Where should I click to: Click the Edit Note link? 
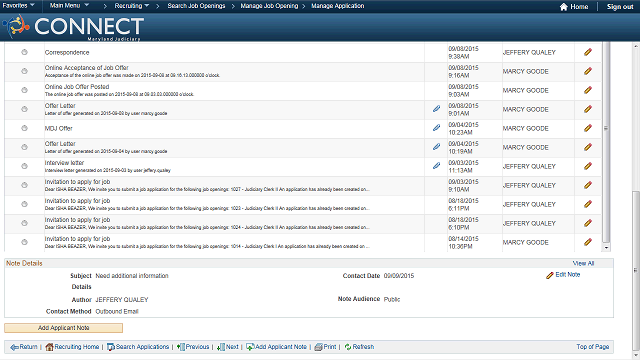pos(567,275)
